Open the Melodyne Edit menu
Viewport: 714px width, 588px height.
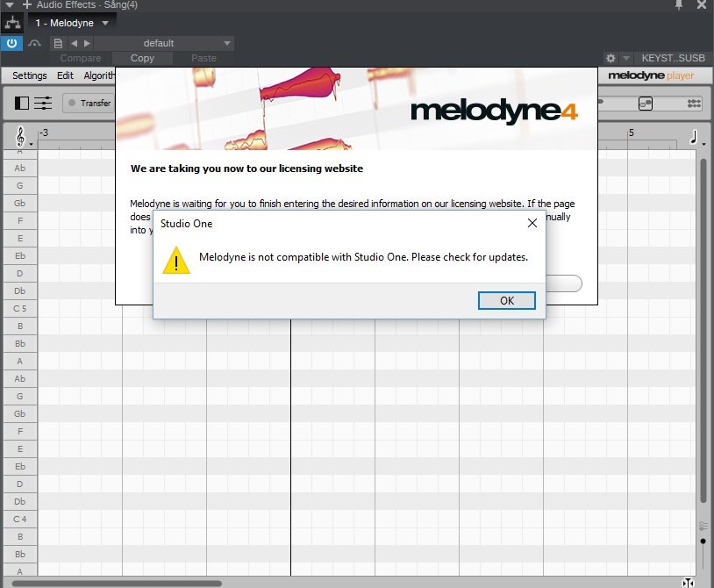65,75
